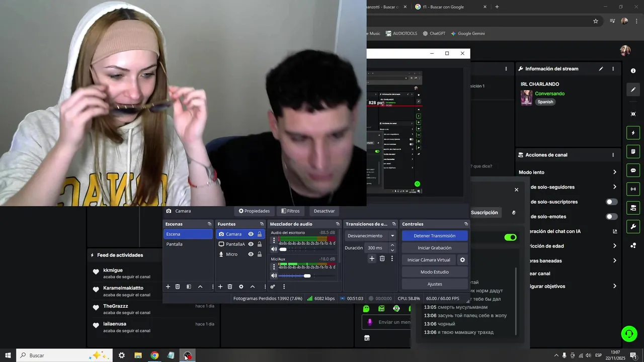Enable solo-suscriptores chat mode toggle

(612, 202)
